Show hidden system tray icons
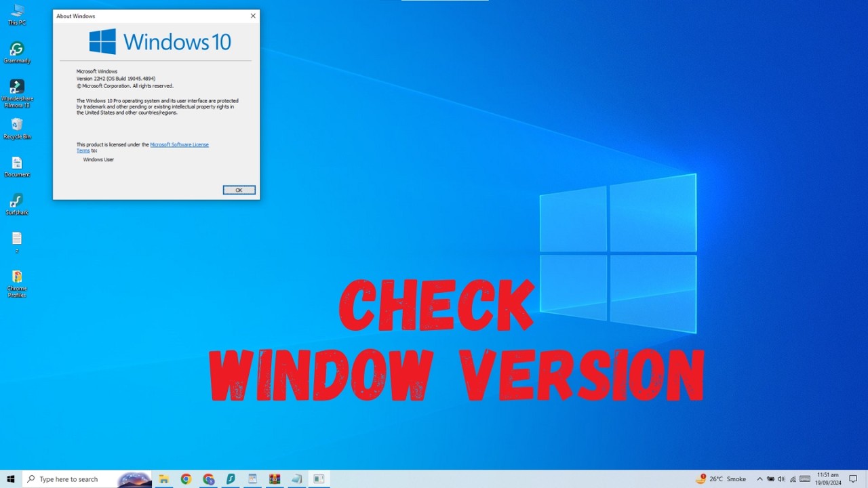This screenshot has width=868, height=488. [759, 479]
